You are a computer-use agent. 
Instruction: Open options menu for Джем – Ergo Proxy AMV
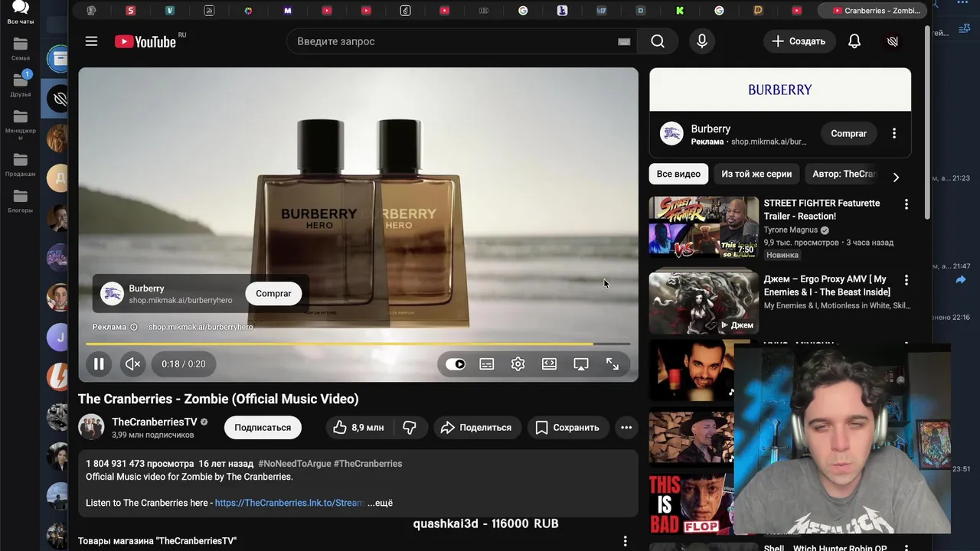coord(906,280)
